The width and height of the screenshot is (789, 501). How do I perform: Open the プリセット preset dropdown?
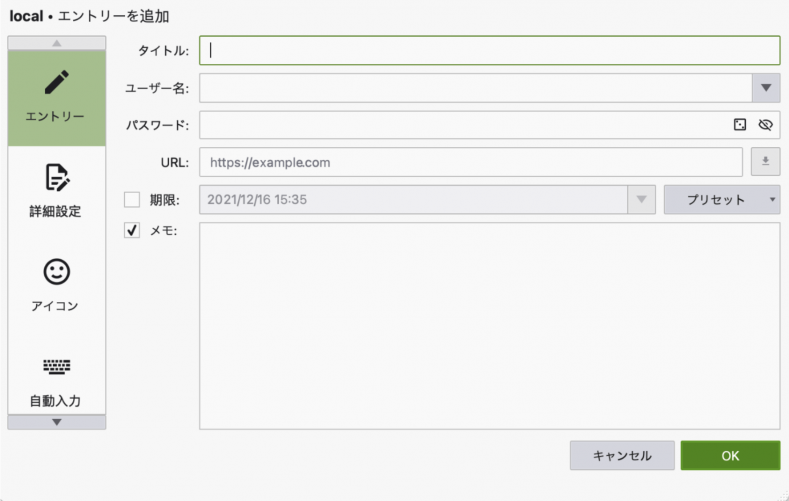click(x=722, y=200)
